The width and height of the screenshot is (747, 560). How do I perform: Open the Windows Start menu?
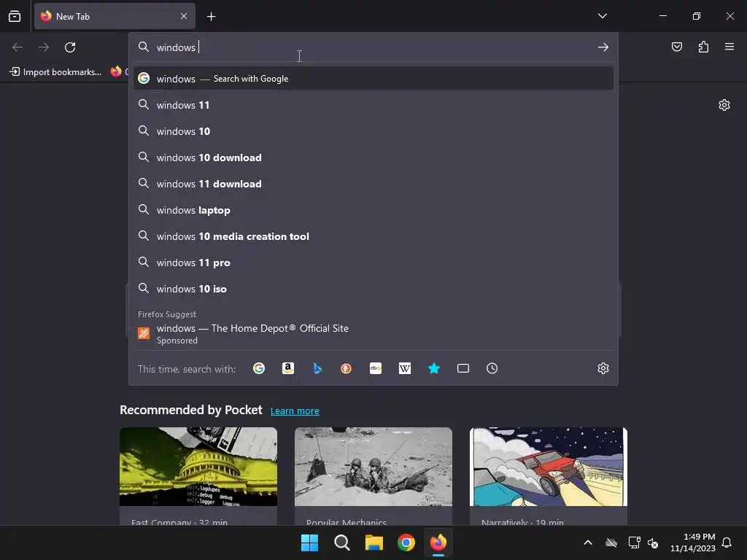click(309, 542)
